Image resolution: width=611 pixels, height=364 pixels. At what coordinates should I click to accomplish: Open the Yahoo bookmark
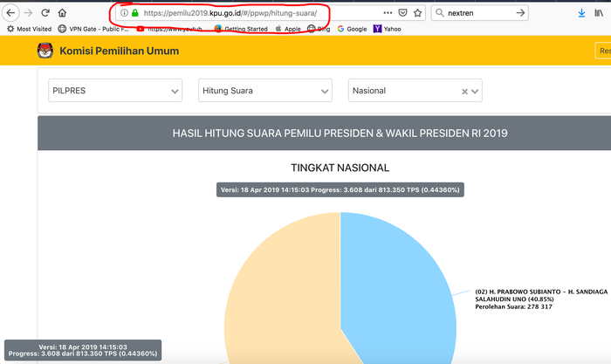pos(387,29)
